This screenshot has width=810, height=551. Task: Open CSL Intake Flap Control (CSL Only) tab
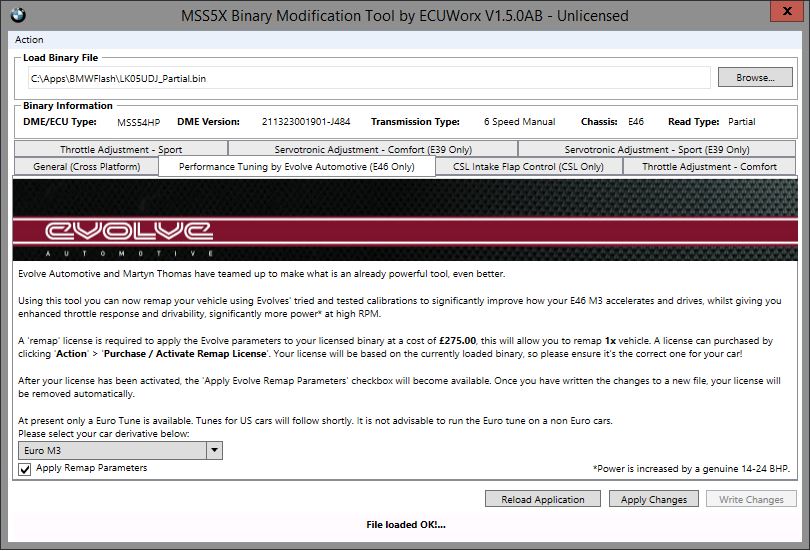tap(528, 167)
